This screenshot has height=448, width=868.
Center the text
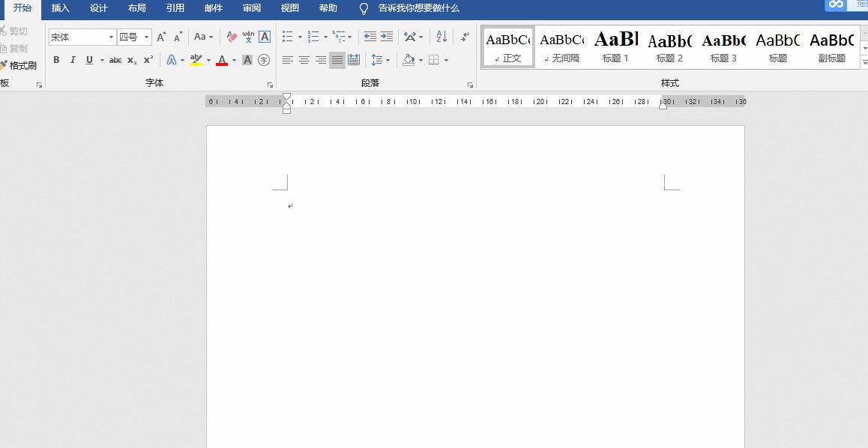304,60
